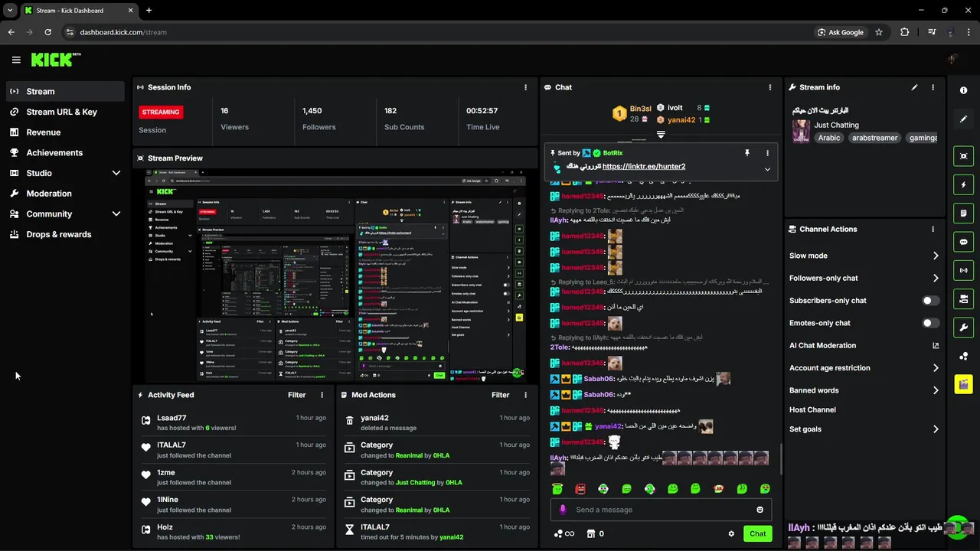Image resolution: width=980 pixels, height=551 pixels.
Task: Click the channel points infinity icon
Action: (x=564, y=534)
